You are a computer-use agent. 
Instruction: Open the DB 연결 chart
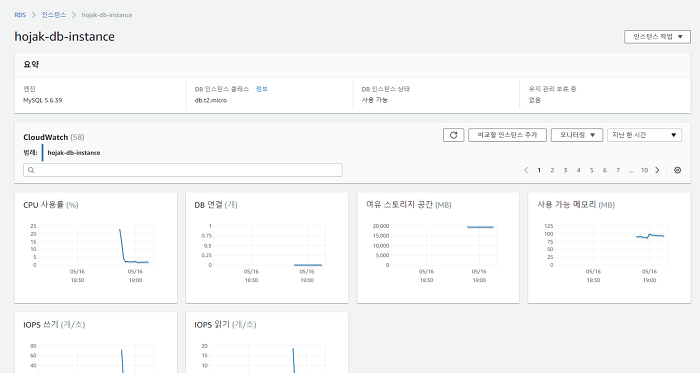(x=267, y=248)
